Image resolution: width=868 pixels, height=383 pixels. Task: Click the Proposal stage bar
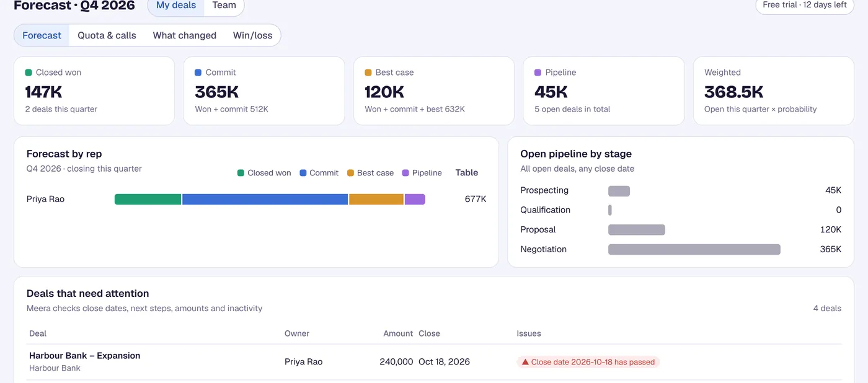point(637,230)
